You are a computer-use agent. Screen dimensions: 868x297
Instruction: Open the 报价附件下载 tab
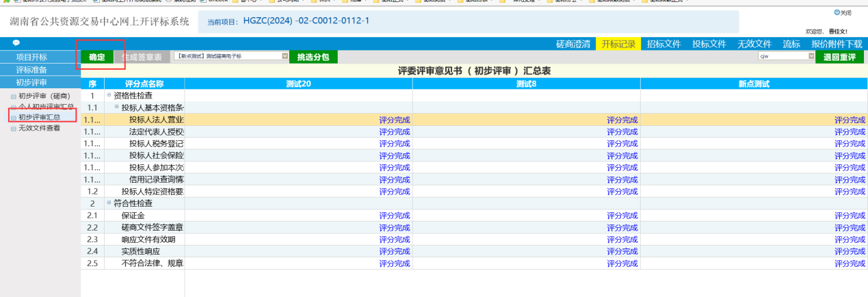[837, 44]
